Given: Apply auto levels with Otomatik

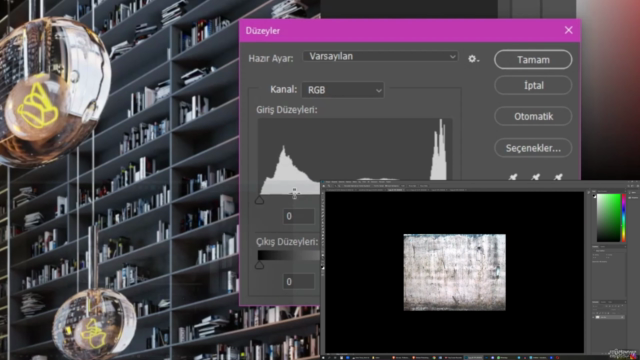Looking at the screenshot, I should coord(533,116).
